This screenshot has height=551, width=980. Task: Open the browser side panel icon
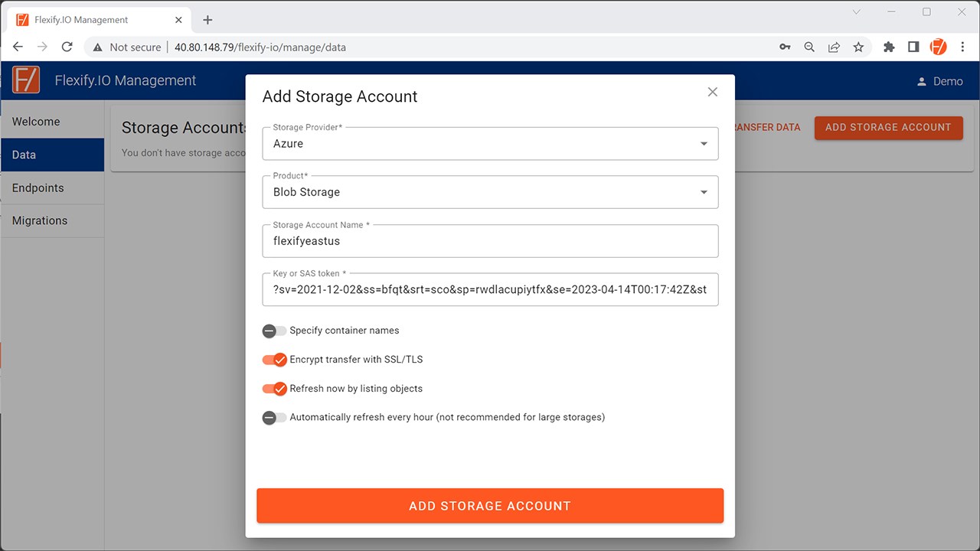(x=913, y=47)
